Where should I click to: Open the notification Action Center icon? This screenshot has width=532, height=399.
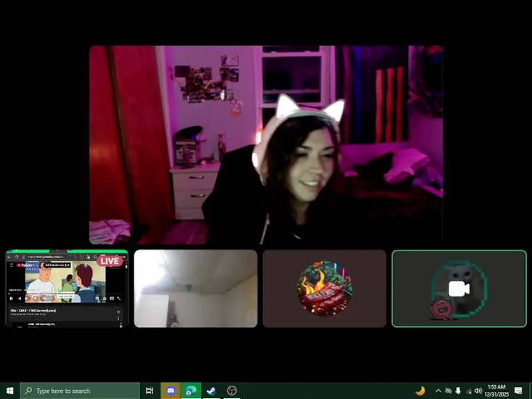[518, 391]
